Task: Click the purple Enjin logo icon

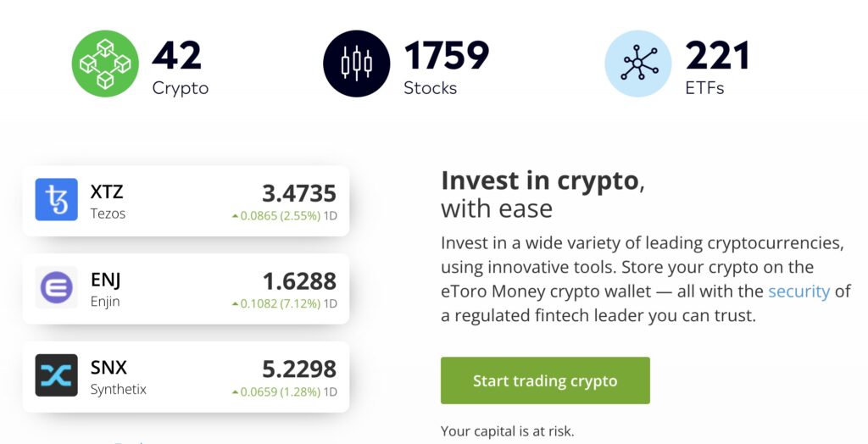Action: point(57,288)
